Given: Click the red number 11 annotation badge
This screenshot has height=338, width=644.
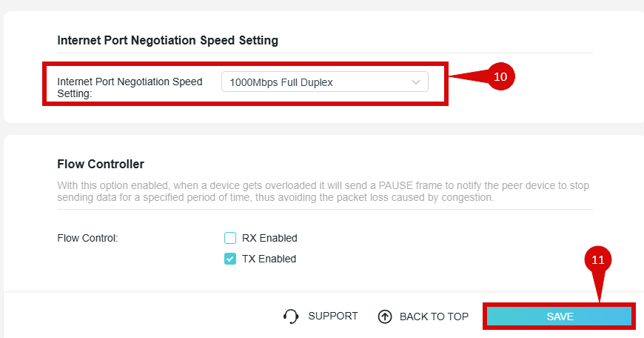Looking at the screenshot, I should coord(597,260).
